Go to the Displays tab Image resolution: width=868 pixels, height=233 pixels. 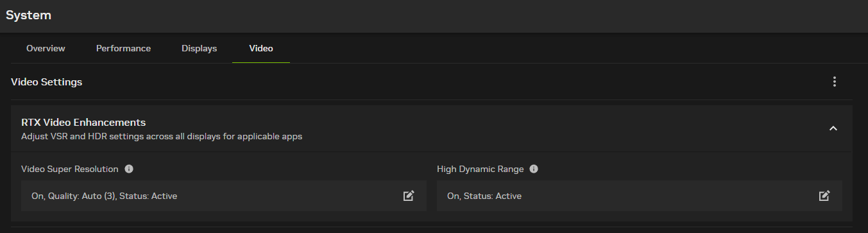click(x=199, y=48)
